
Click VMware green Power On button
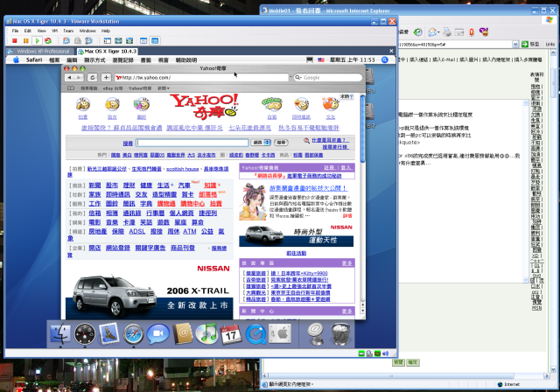coord(37,41)
